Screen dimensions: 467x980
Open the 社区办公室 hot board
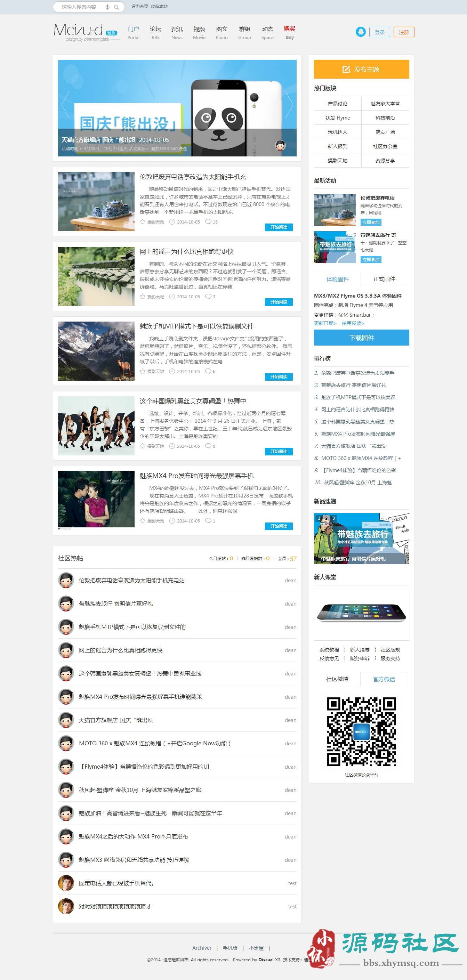point(385,146)
